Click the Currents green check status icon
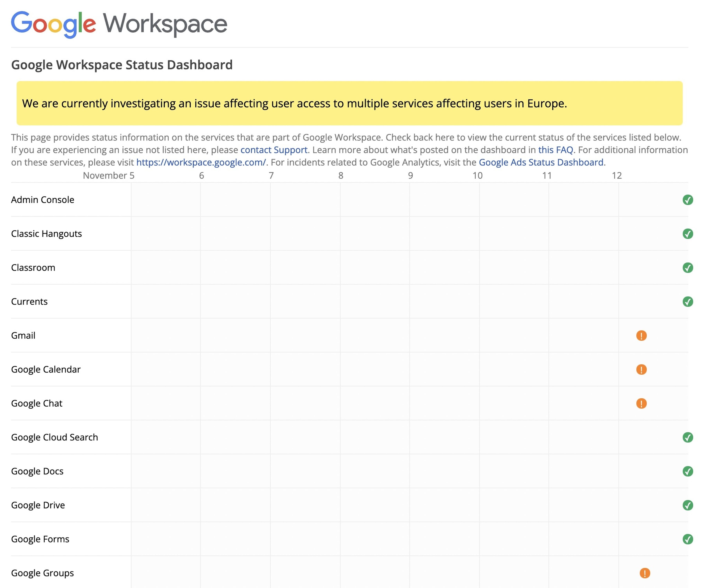The image size is (707, 588). click(687, 301)
